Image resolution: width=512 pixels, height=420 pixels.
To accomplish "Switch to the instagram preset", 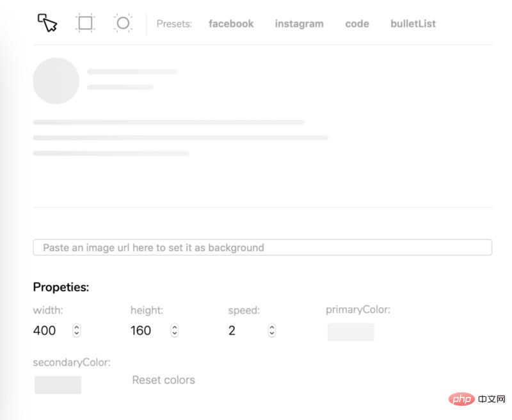I will (299, 24).
